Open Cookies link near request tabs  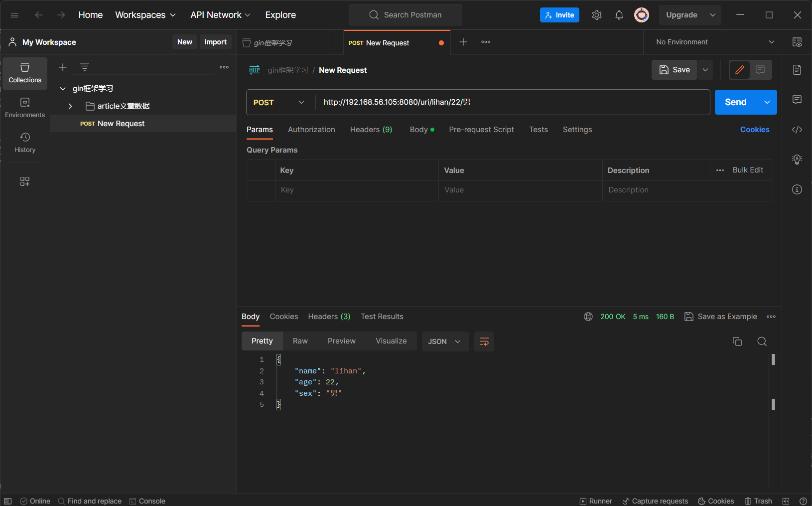(x=755, y=130)
